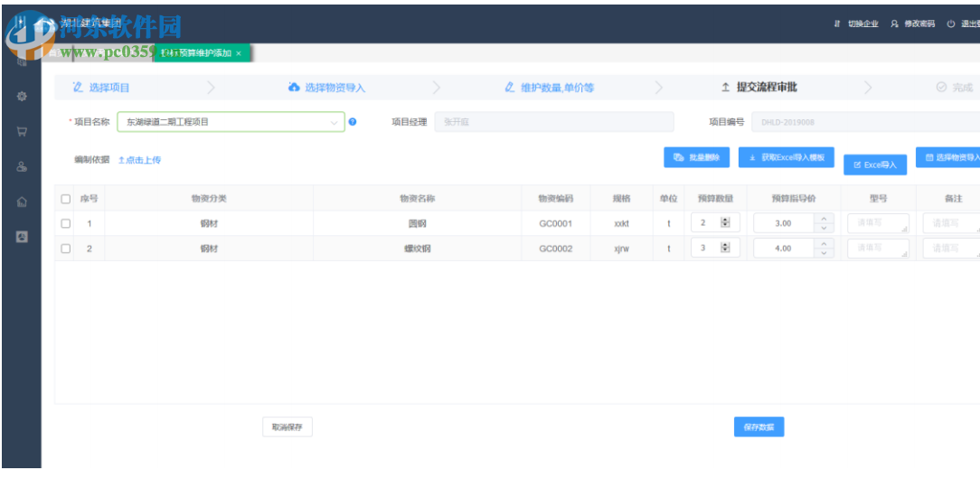
Task: Click the 点击上传 upload link
Action: point(140,160)
